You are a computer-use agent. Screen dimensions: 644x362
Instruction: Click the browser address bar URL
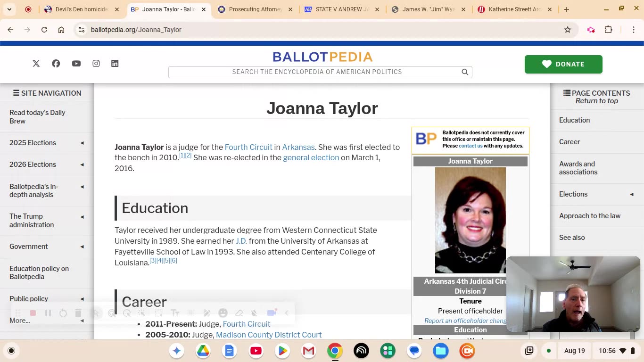click(136, 30)
